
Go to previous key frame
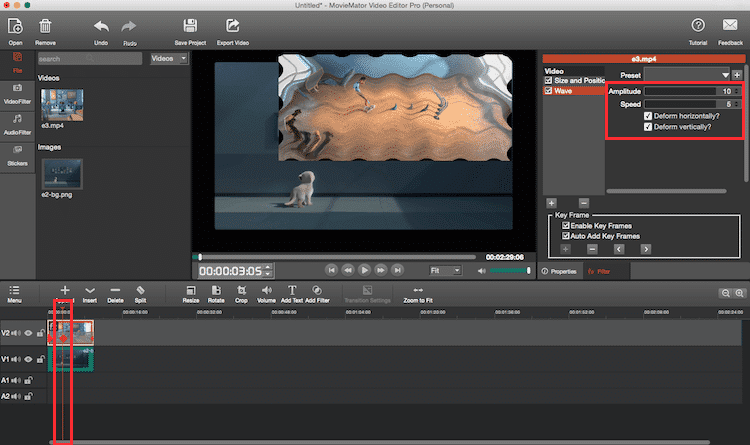[619, 249]
